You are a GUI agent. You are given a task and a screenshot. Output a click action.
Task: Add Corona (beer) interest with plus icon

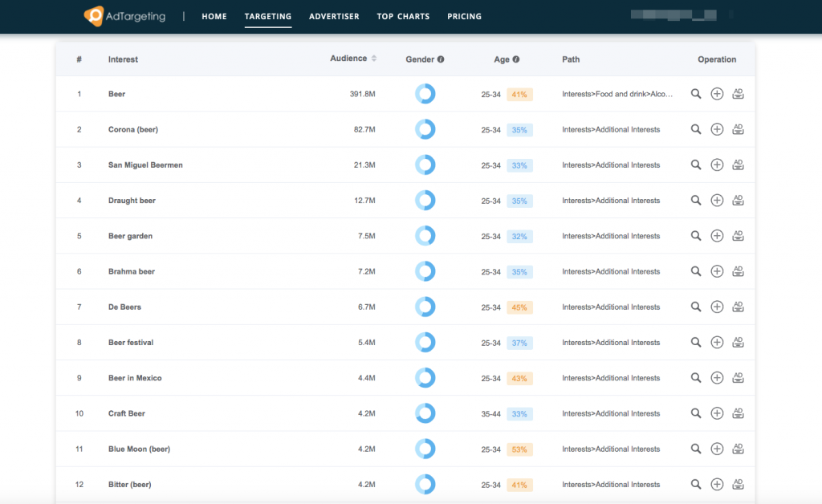click(717, 129)
